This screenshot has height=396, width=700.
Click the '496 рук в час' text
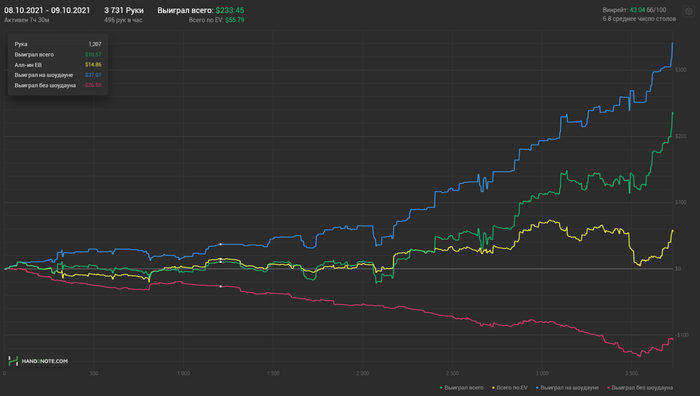click(123, 20)
